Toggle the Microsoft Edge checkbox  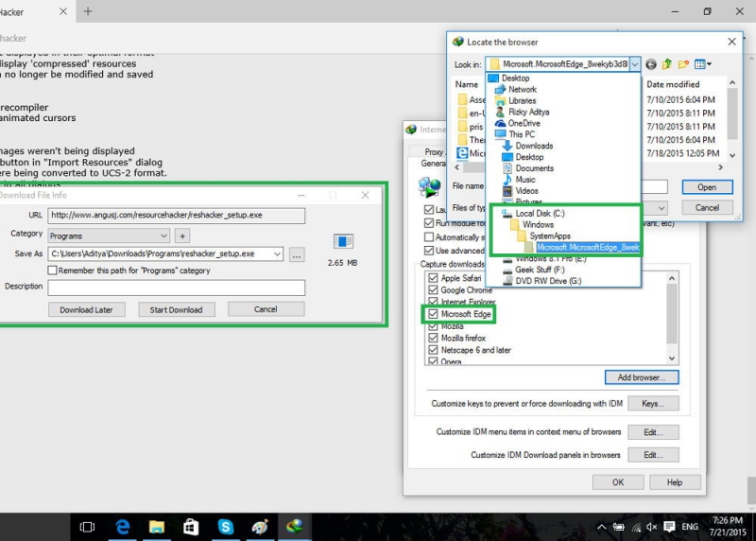[433, 314]
